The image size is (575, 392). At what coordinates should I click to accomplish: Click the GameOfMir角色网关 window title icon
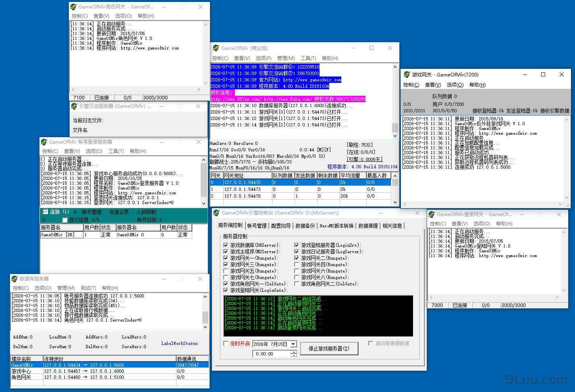pyautogui.click(x=73, y=7)
